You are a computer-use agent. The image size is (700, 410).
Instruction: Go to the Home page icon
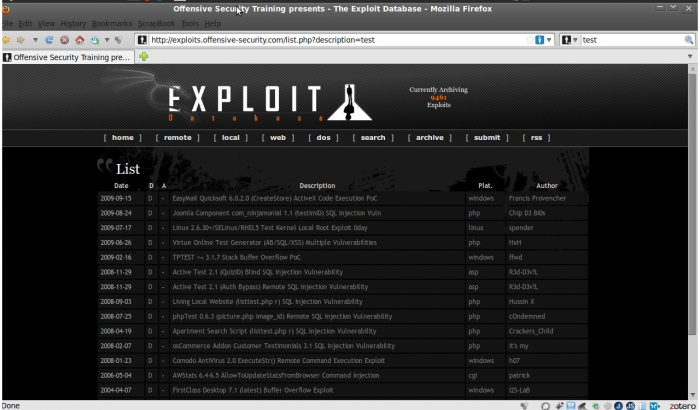(79, 40)
